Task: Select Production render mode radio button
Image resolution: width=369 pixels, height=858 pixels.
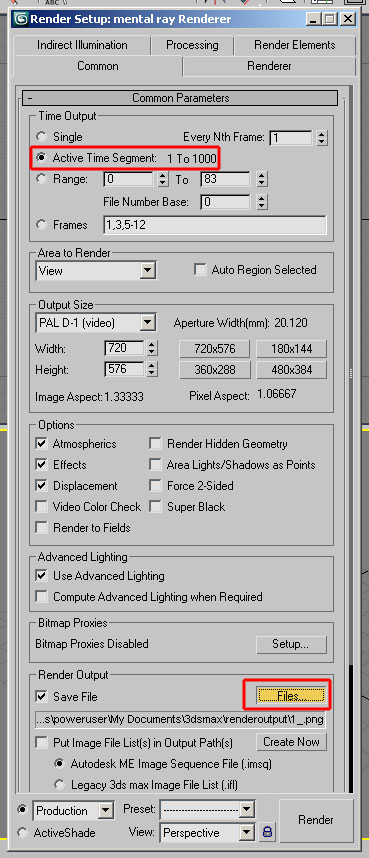Action: (22, 809)
